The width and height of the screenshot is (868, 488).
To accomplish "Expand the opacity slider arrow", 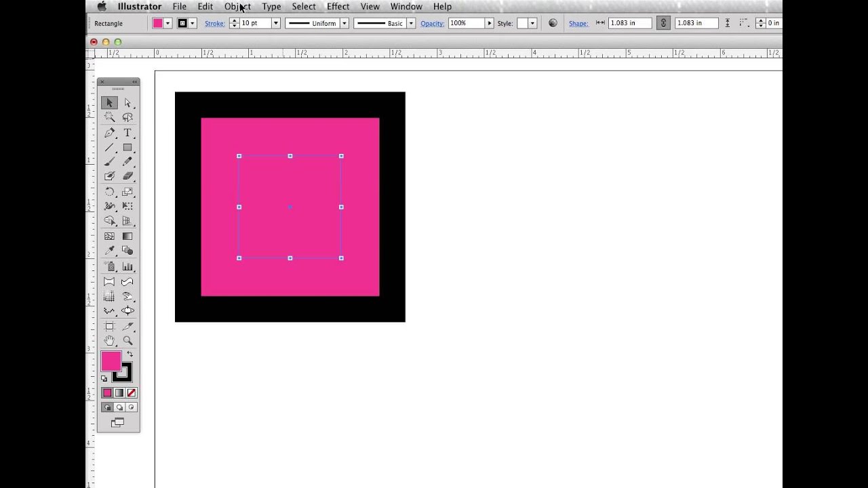I will 489,23.
